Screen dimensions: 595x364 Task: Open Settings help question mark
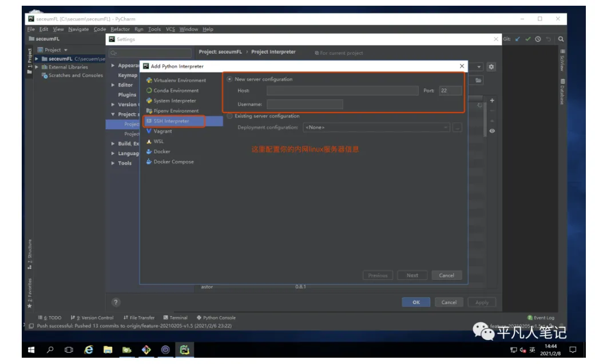pos(116,302)
